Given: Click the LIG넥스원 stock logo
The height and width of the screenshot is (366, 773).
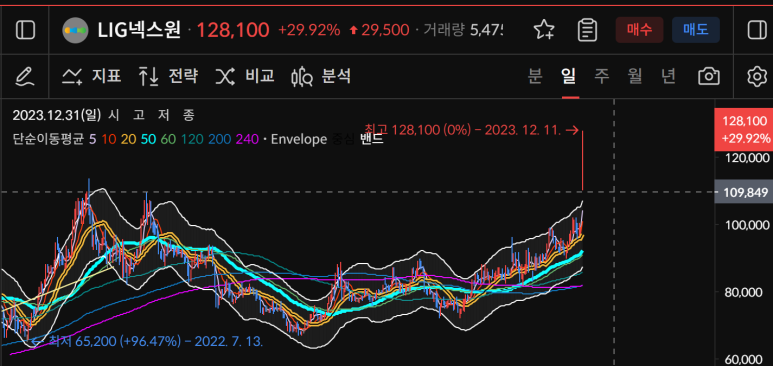Looking at the screenshot, I should point(75,30).
